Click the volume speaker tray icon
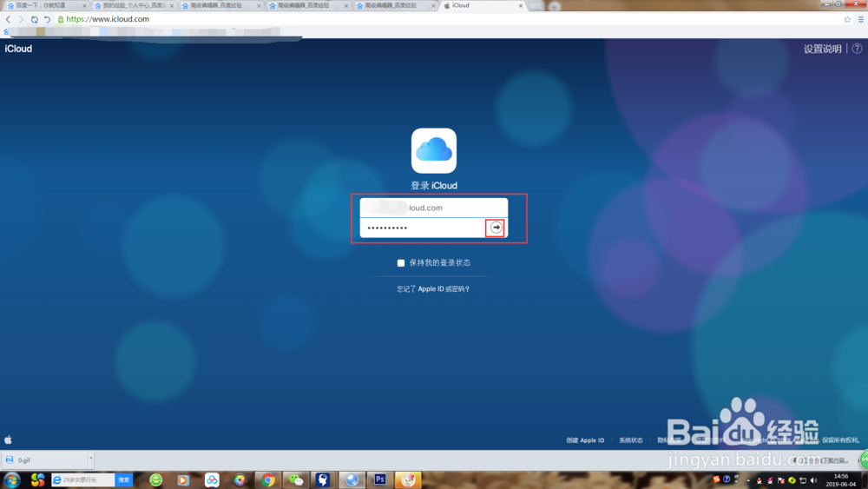868x489 pixels. point(813,480)
